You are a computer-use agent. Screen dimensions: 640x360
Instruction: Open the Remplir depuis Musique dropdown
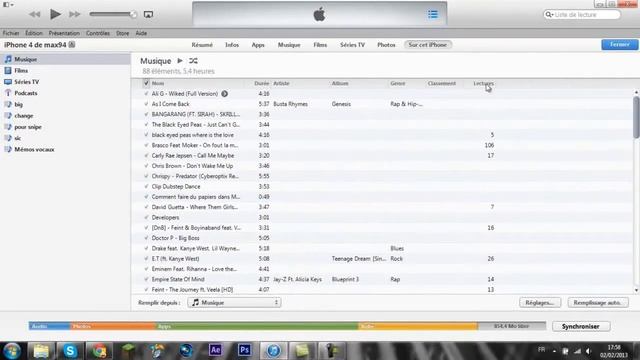tap(234, 302)
